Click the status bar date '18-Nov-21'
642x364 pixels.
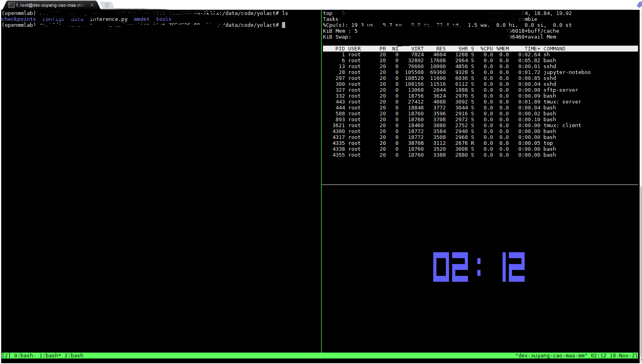pyautogui.click(x=624, y=356)
